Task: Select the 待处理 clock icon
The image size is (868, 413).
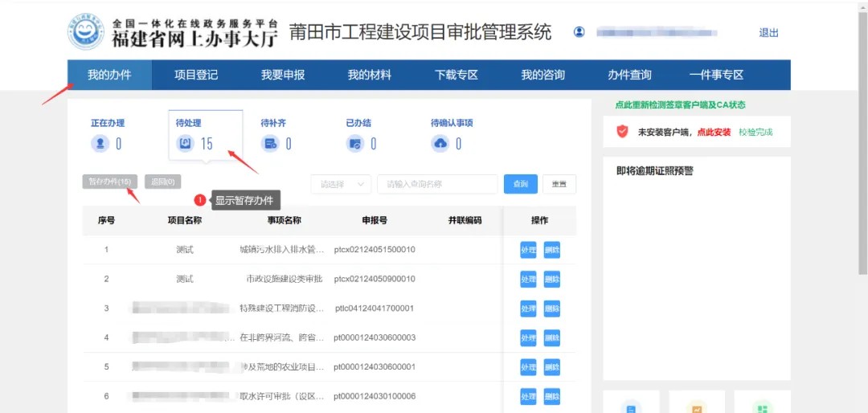Action: click(x=186, y=144)
